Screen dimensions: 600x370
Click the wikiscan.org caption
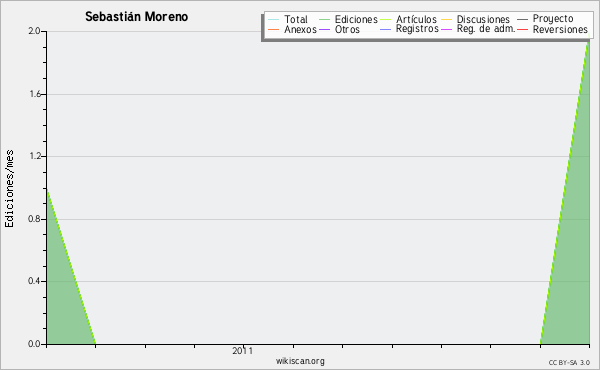300,361
